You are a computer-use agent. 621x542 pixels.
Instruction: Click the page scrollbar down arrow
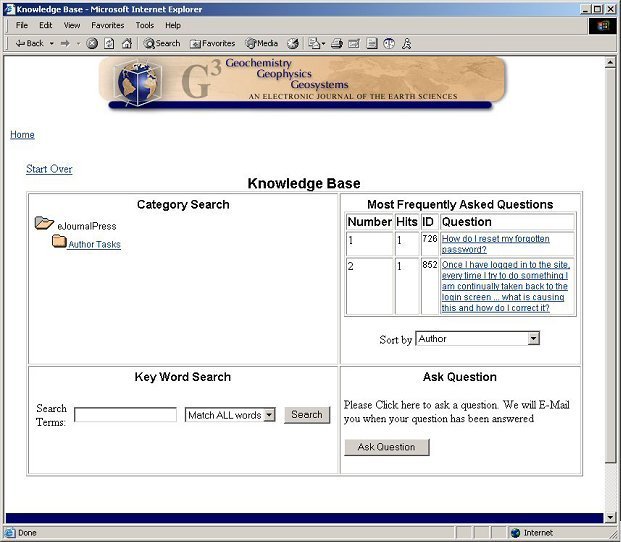click(611, 517)
